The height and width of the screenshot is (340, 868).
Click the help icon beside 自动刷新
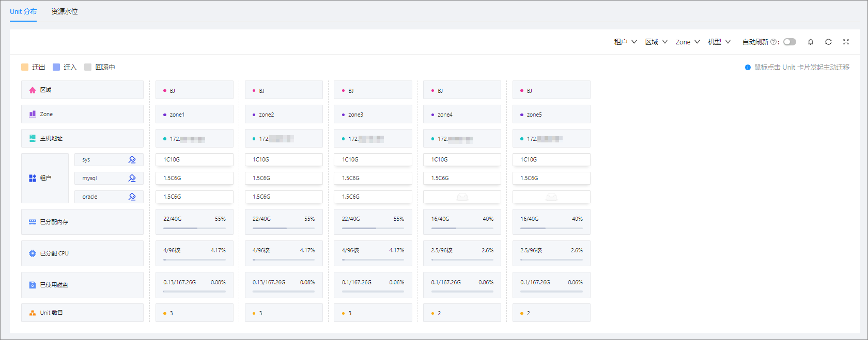coord(773,42)
